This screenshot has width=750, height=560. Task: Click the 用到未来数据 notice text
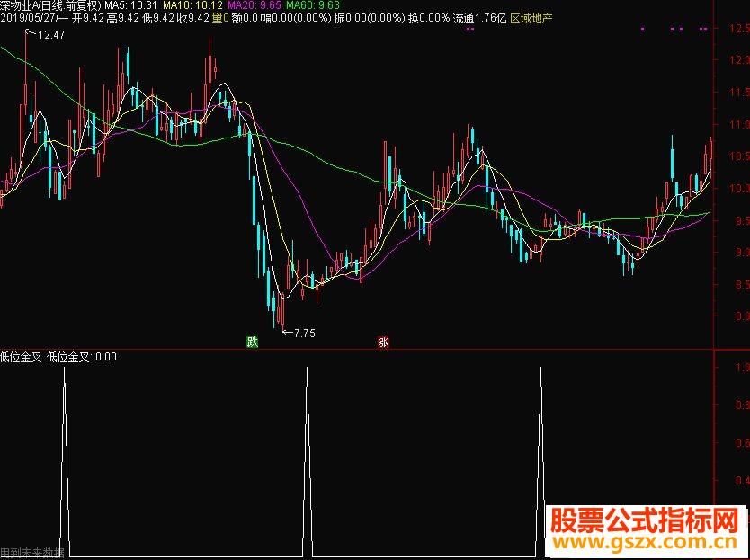tap(32, 554)
